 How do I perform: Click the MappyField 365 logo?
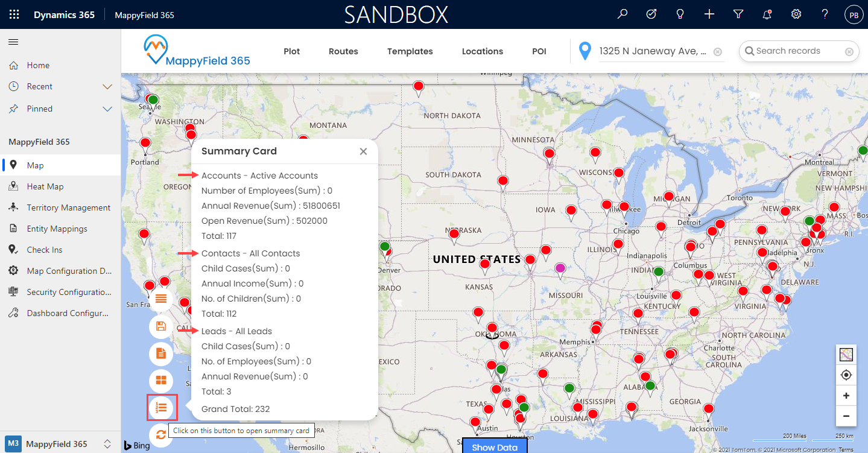(x=197, y=51)
